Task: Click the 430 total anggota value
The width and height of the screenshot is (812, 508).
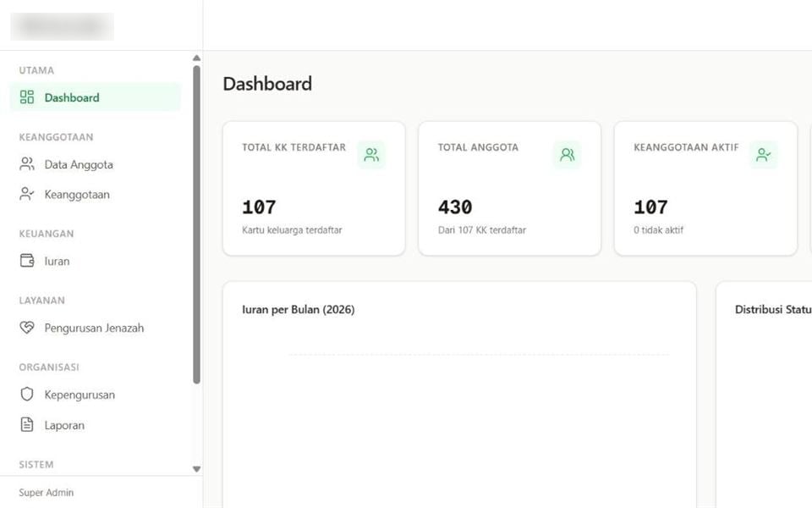Action: click(x=455, y=207)
